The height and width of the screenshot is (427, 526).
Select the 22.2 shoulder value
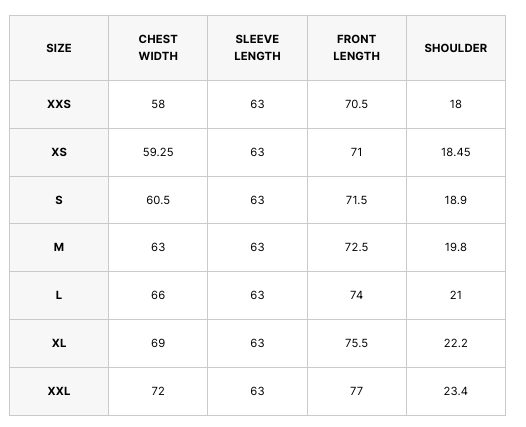pos(456,343)
